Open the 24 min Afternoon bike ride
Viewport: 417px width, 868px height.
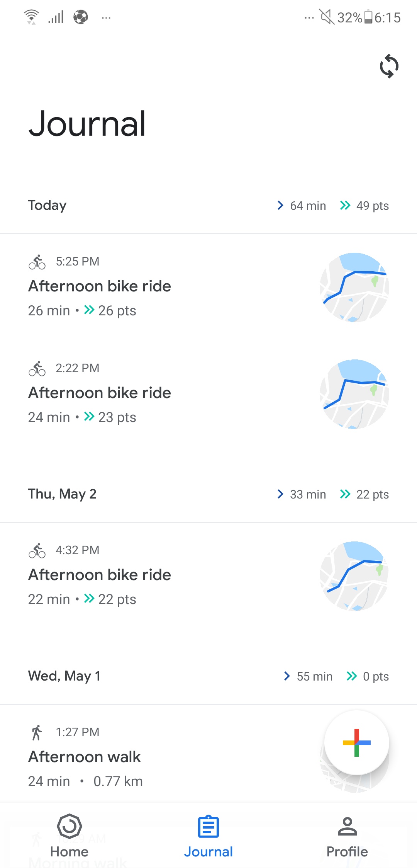(100, 393)
